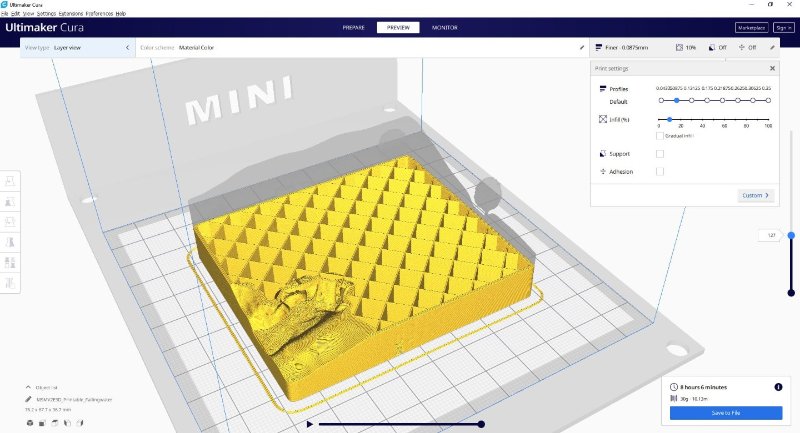Select the fourth layer height profile point
Viewport: 800px width, 433px height.
[x=707, y=100]
